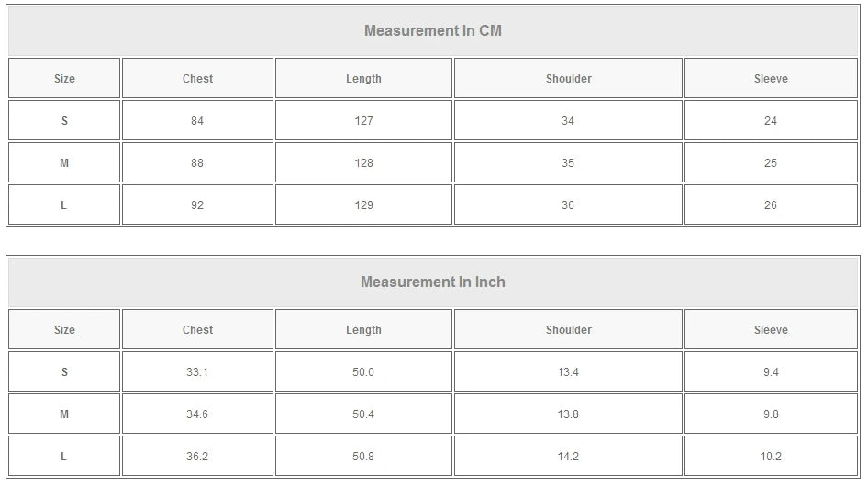Select the Shoulder header in the Inch table
Viewport: 868px width, 486px height.
click(x=568, y=330)
